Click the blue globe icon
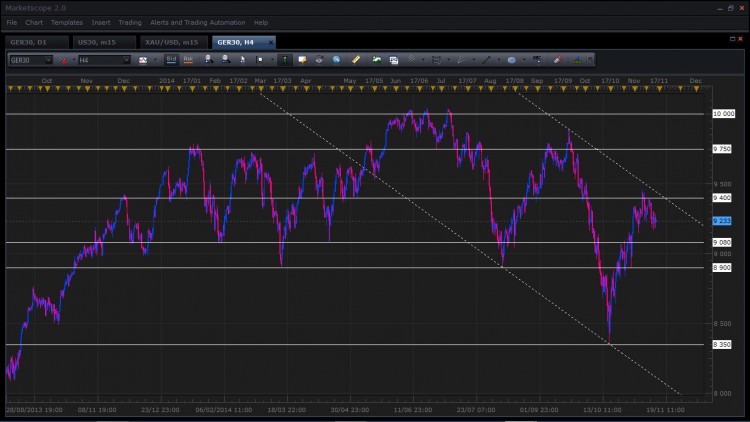This screenshot has height=422, width=750. 337,60
